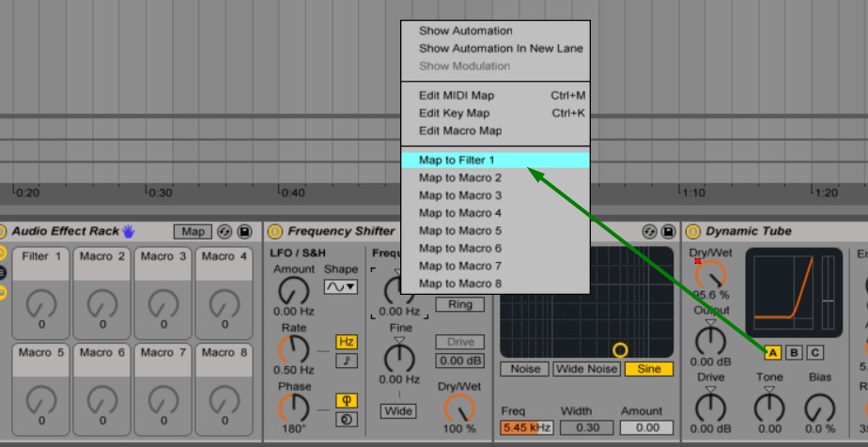868x447 pixels.
Task: Toggle Dynamic Tube device power button
Action: pos(693,232)
